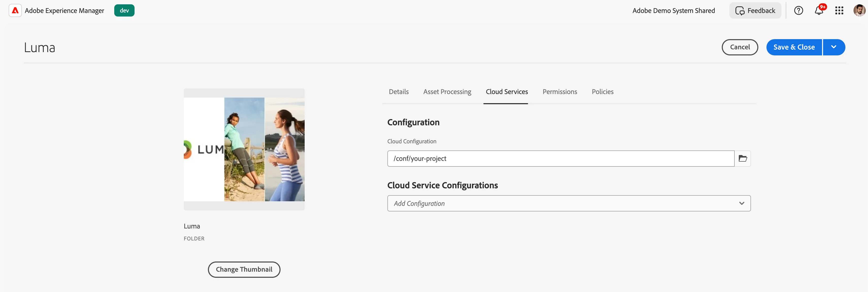The height and width of the screenshot is (292, 868).
Task: Expand the Save & Close options arrow
Action: pos(834,47)
